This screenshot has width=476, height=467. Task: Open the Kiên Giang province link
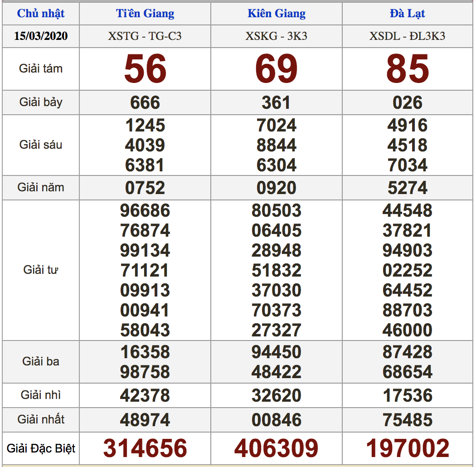click(x=277, y=14)
